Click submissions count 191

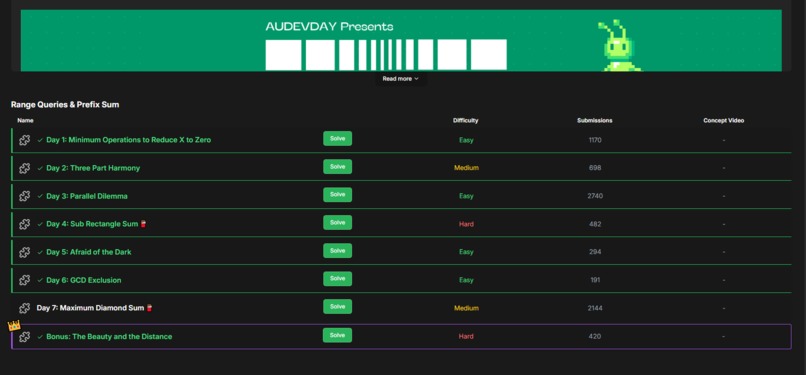tap(595, 280)
